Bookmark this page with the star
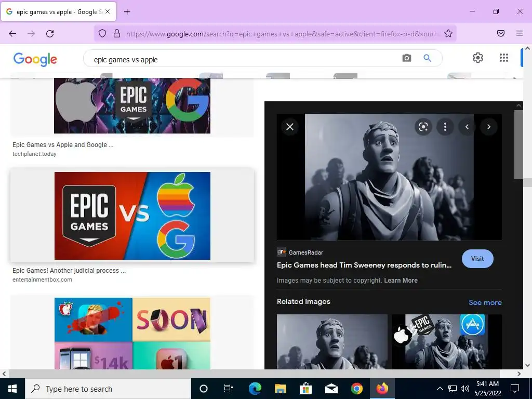Image resolution: width=532 pixels, height=399 pixels. pos(448,33)
